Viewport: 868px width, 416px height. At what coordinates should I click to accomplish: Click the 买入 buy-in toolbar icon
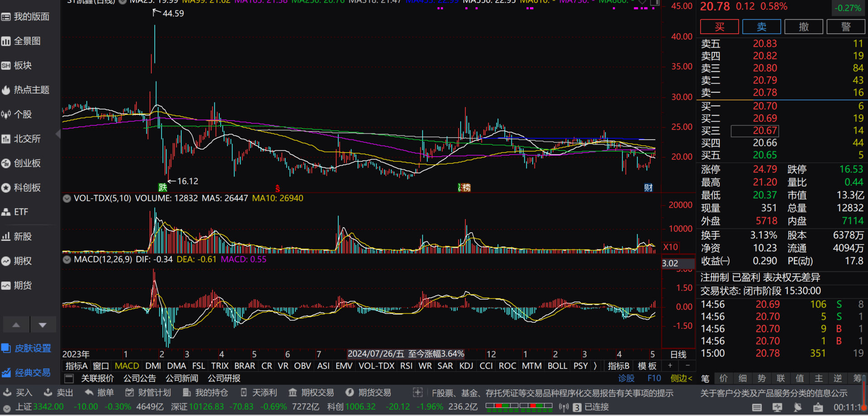[x=18, y=392]
